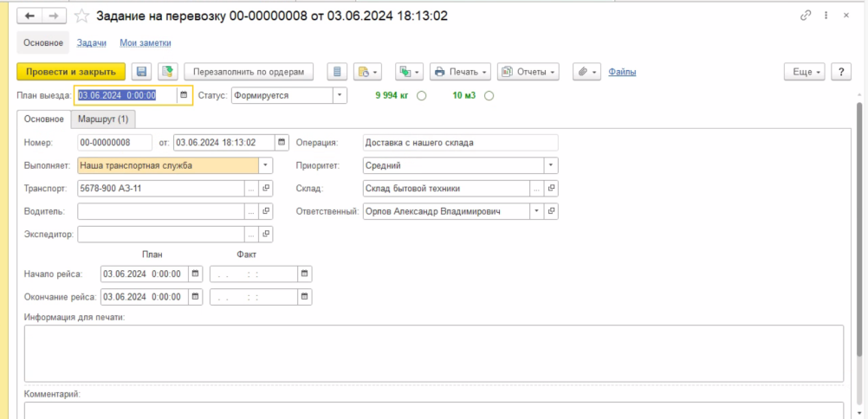Click the back navigation arrow
The height and width of the screenshot is (419, 868).
point(31,16)
